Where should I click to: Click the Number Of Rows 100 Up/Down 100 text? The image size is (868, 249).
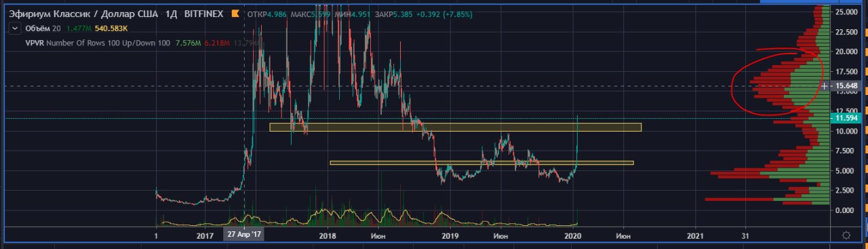[x=109, y=43]
